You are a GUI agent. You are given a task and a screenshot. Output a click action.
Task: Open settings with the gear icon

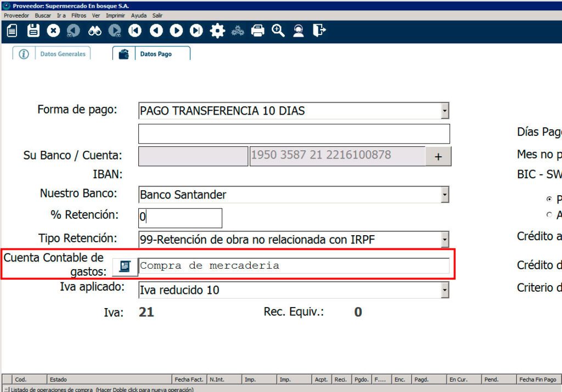click(x=217, y=31)
